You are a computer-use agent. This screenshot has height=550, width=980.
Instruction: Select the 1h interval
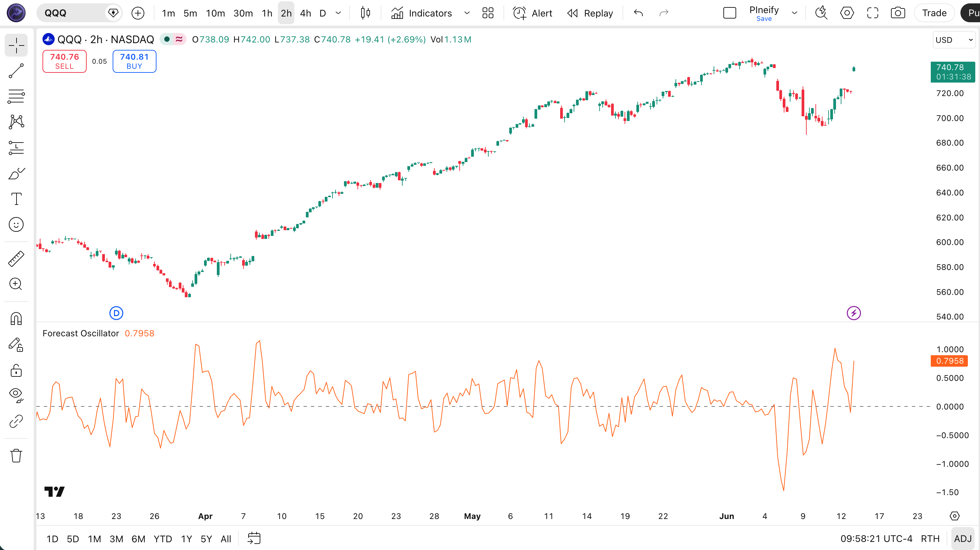[x=267, y=13]
